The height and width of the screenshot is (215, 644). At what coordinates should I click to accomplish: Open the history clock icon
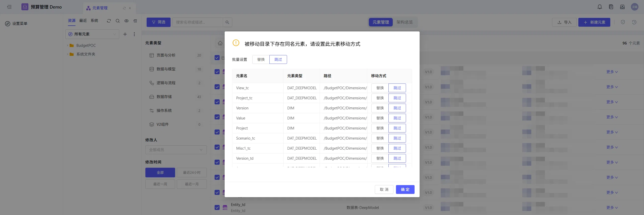click(x=634, y=22)
